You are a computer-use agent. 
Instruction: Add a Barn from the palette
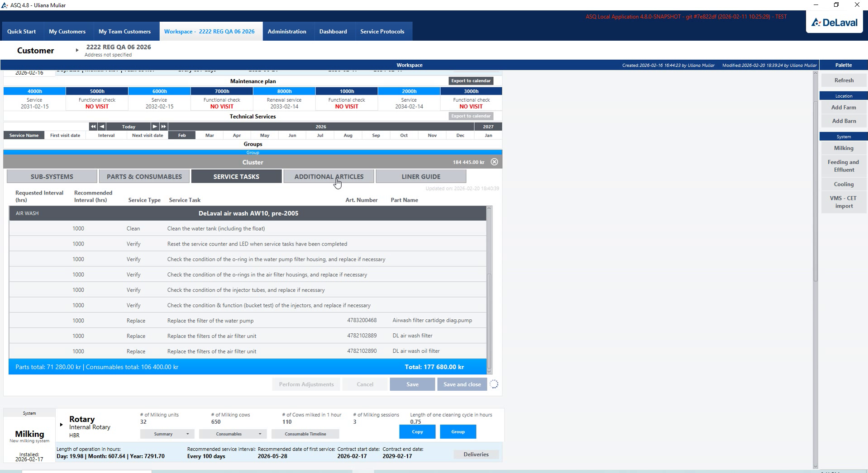pos(844,121)
